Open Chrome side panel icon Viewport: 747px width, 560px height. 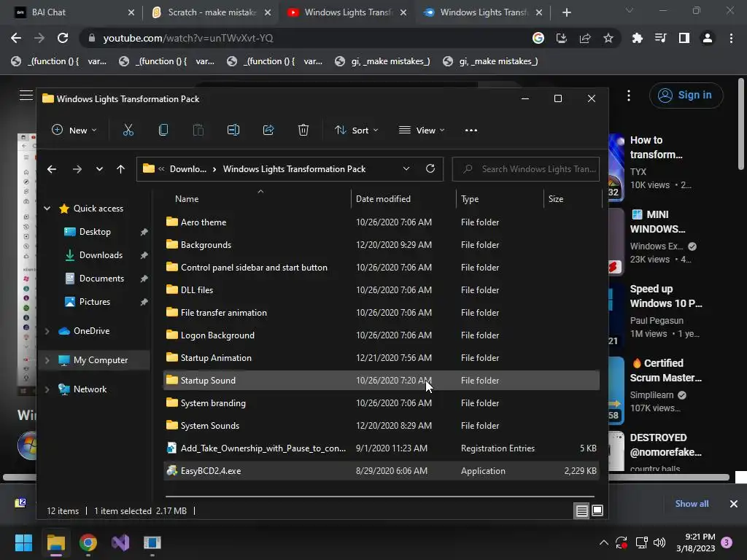(x=684, y=38)
